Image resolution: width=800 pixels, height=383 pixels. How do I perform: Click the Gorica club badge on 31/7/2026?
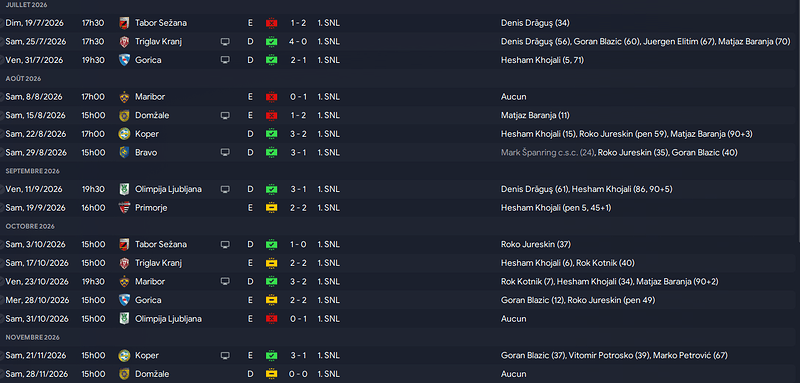click(124, 60)
